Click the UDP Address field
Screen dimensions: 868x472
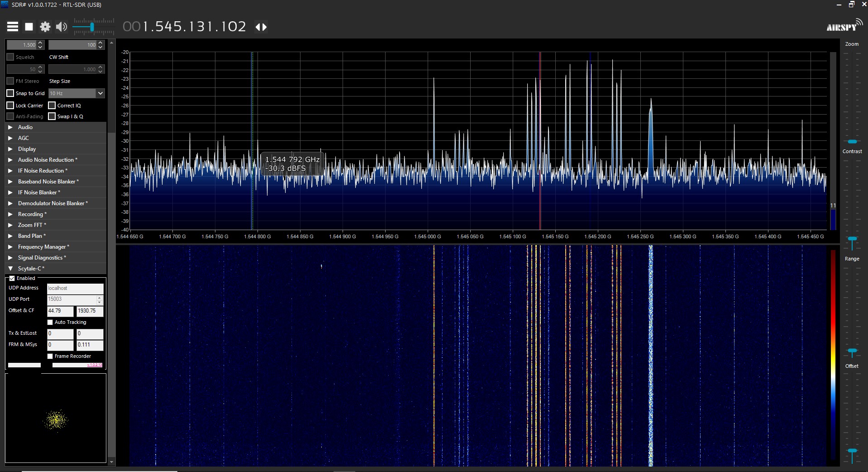74,288
